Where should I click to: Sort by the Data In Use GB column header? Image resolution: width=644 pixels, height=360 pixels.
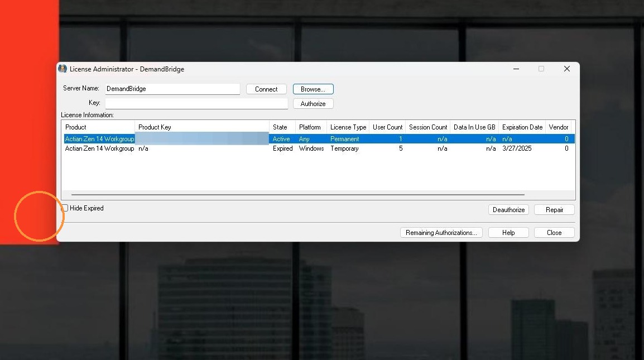tap(474, 127)
